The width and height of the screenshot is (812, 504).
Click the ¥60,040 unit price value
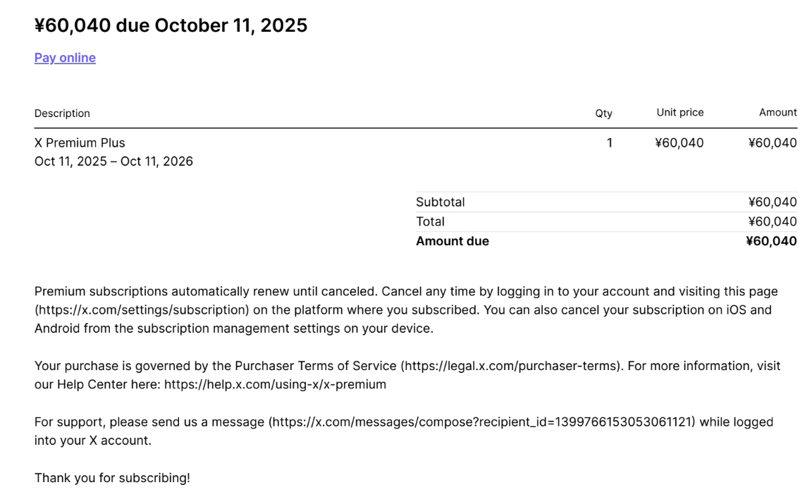coord(679,143)
